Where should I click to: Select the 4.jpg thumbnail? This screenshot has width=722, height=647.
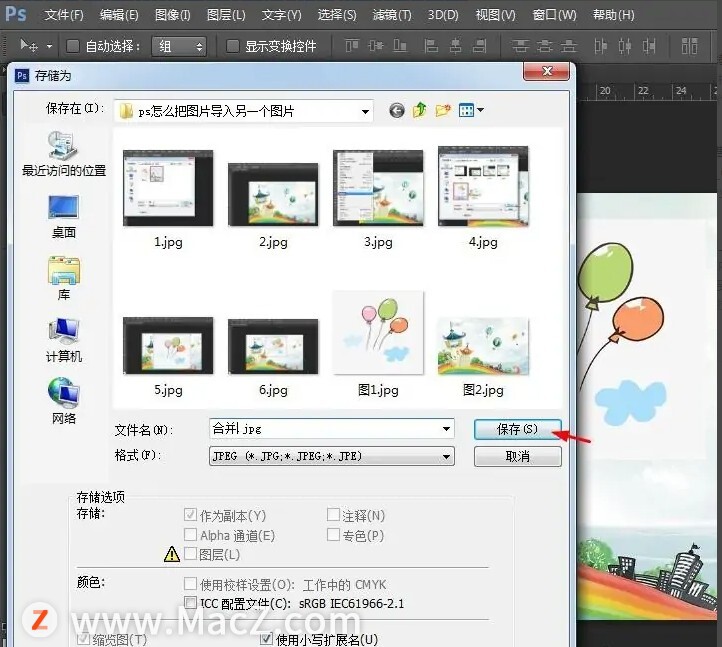[x=483, y=186]
